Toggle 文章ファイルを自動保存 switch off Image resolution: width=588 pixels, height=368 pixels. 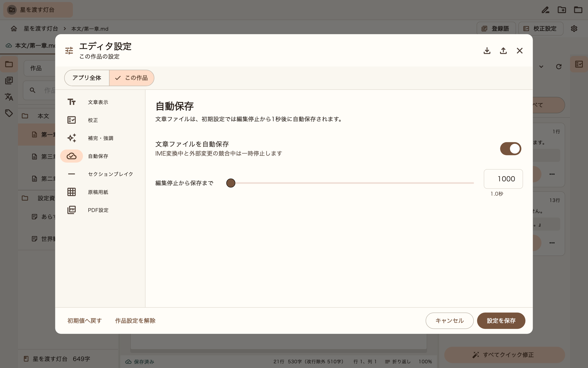coord(510,149)
